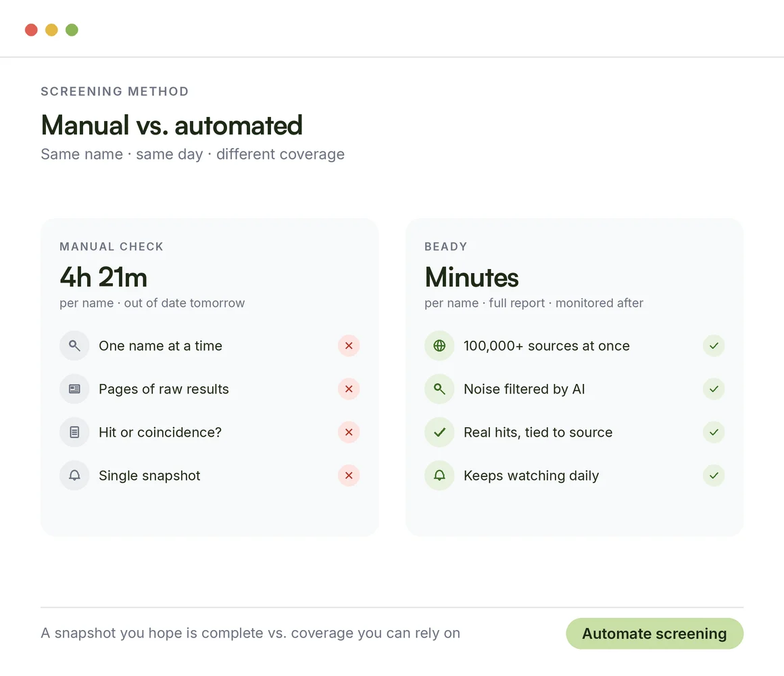Click the bell icon beside Single snapshot
This screenshot has width=784, height=676.
pos(74,475)
